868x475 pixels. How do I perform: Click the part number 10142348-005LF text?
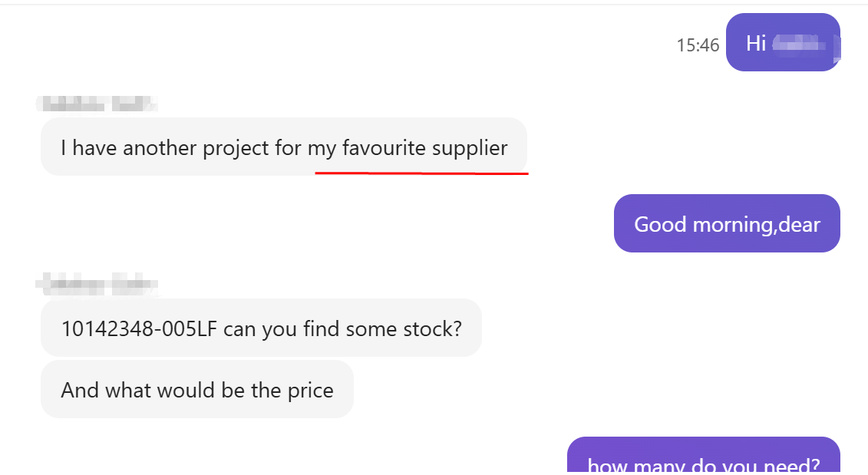pos(140,328)
